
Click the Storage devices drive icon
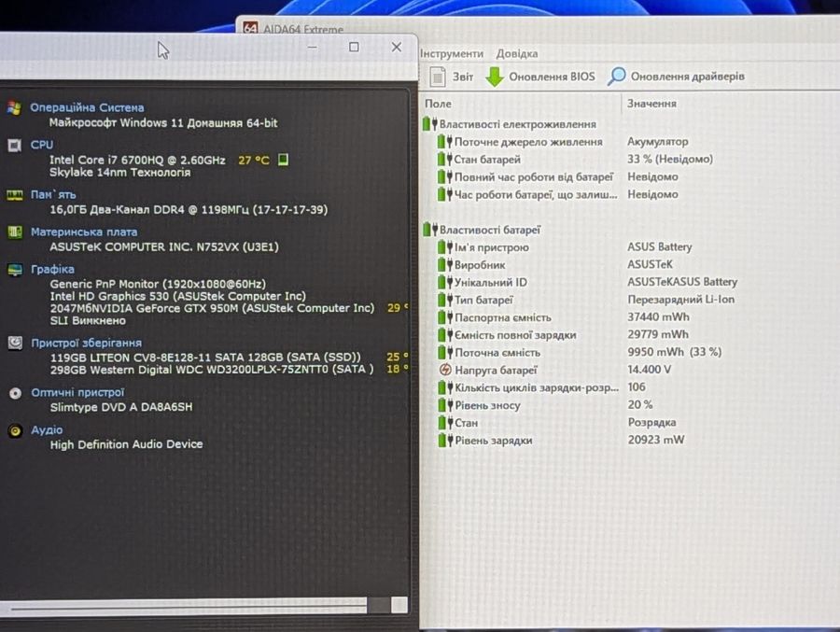[15, 343]
